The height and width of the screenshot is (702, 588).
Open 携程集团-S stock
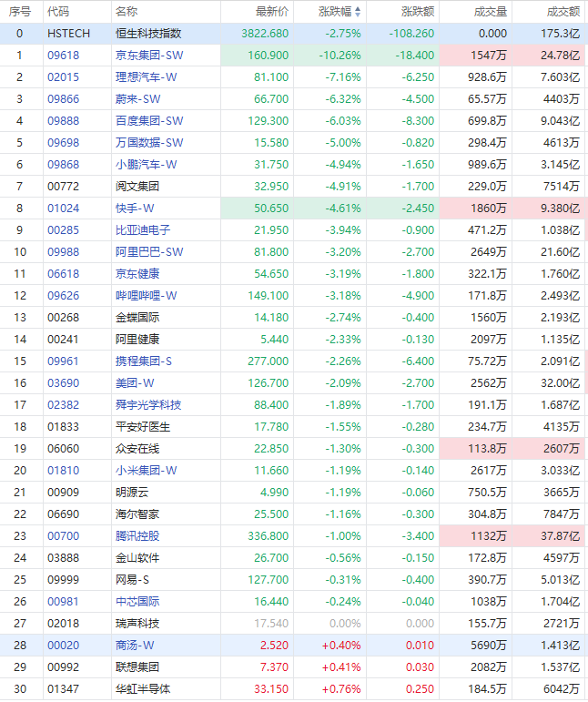point(144,361)
